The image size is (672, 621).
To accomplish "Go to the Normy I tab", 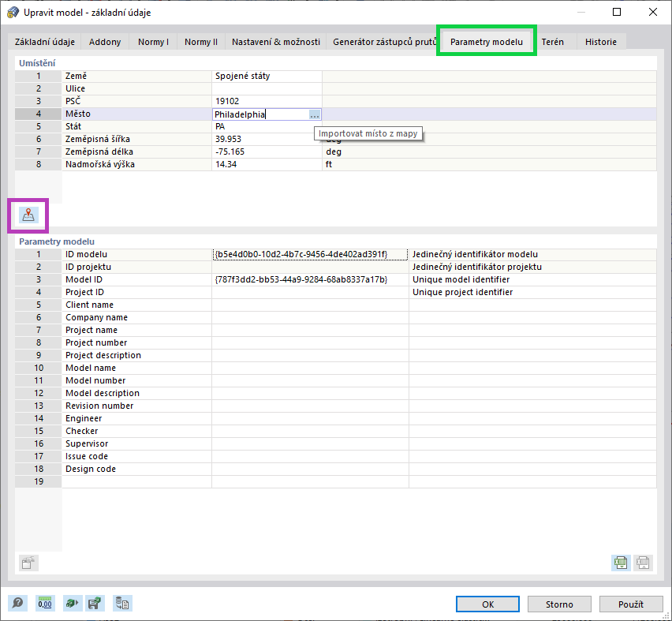I will (x=154, y=42).
